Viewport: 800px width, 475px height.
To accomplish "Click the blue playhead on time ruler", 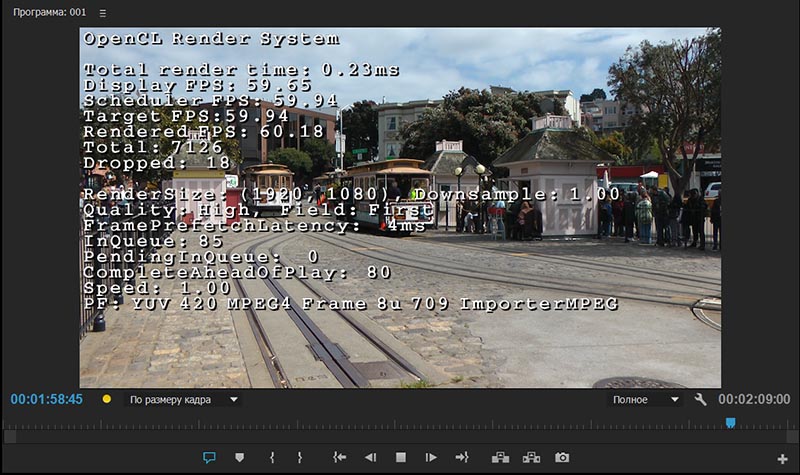I will coord(731,423).
